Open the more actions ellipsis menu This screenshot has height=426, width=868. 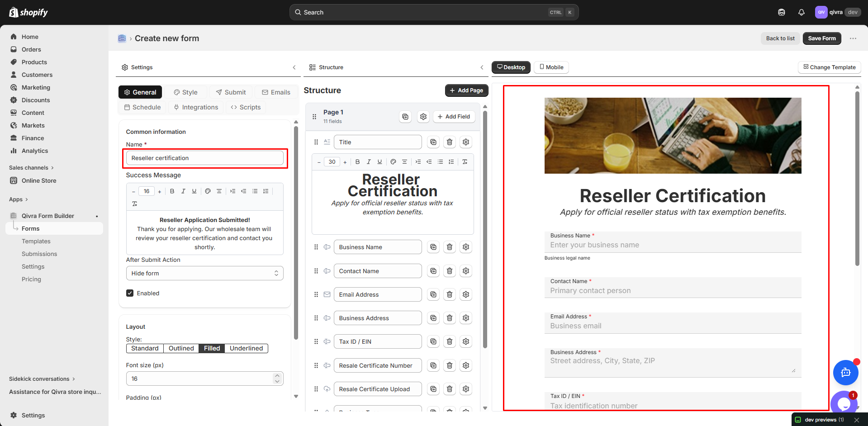pyautogui.click(x=853, y=38)
